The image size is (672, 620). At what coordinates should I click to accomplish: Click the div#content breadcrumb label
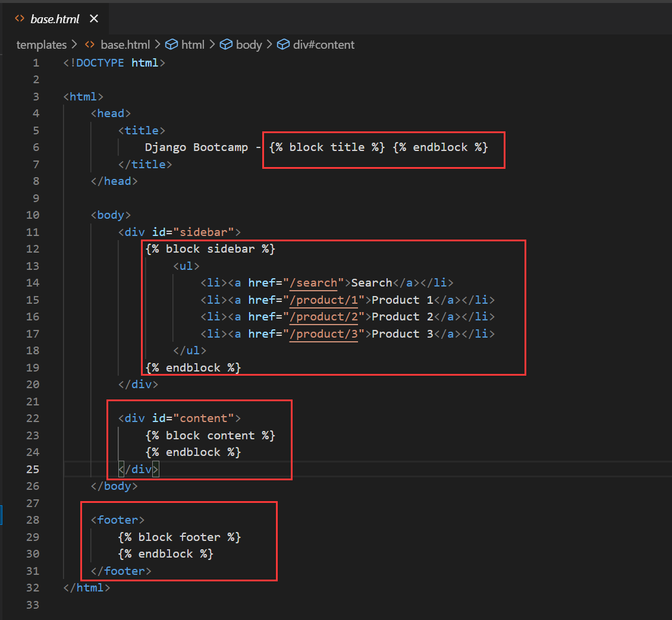click(324, 44)
